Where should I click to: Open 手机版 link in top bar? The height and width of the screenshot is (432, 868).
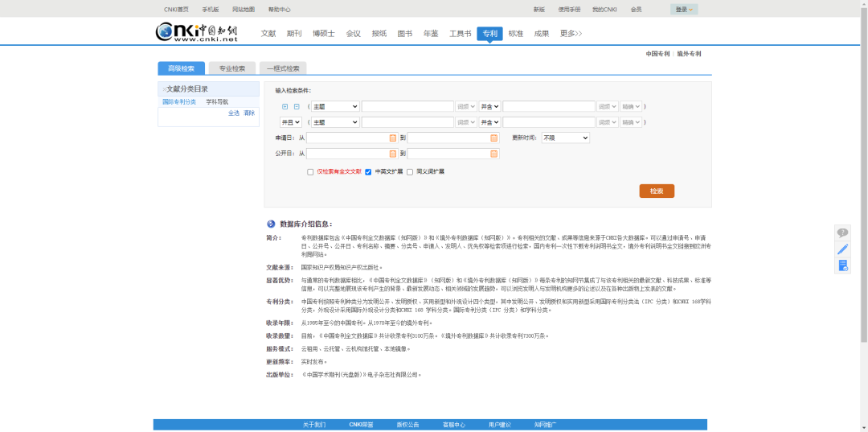click(211, 10)
